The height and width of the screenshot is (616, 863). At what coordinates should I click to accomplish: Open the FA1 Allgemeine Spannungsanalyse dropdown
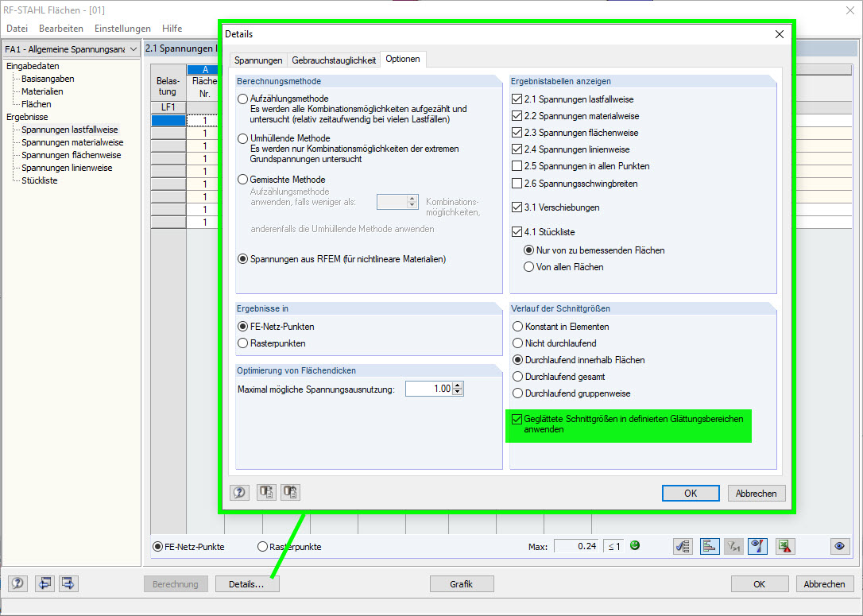[x=134, y=48]
